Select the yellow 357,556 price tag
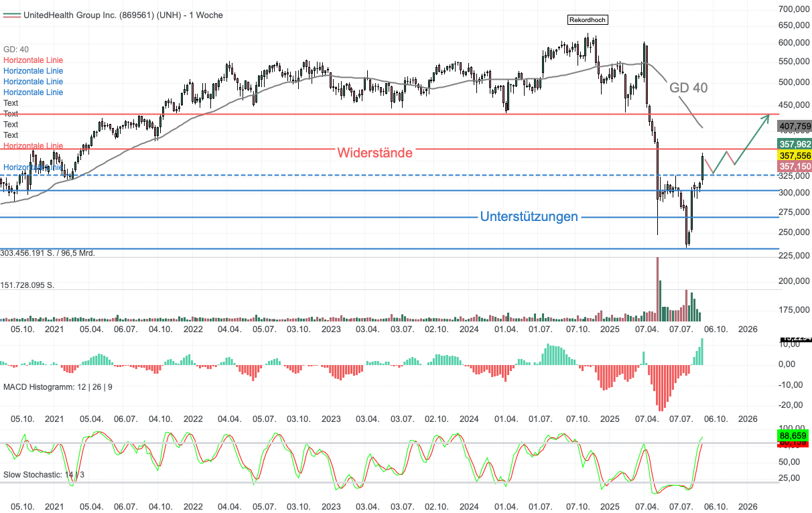Viewport: 812px width, 513px height. [x=795, y=155]
